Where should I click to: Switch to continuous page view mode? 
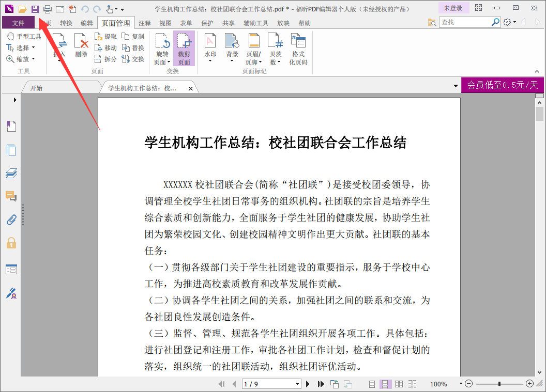click(x=385, y=384)
